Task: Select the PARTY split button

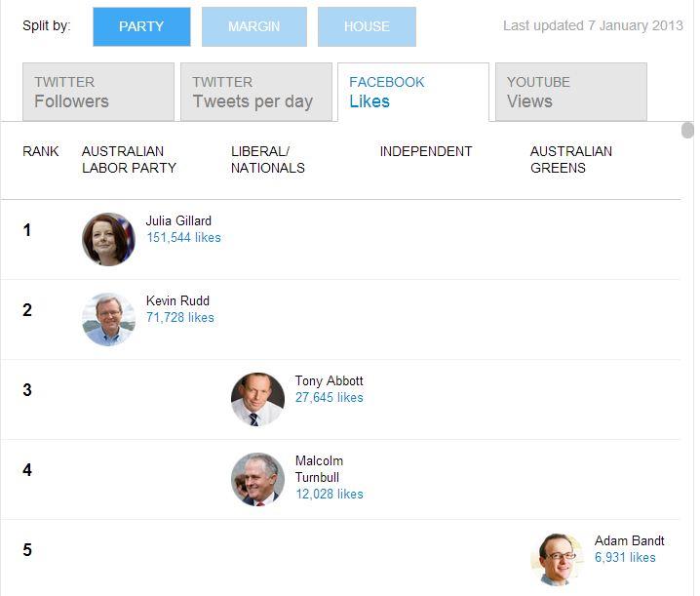Action: (141, 26)
